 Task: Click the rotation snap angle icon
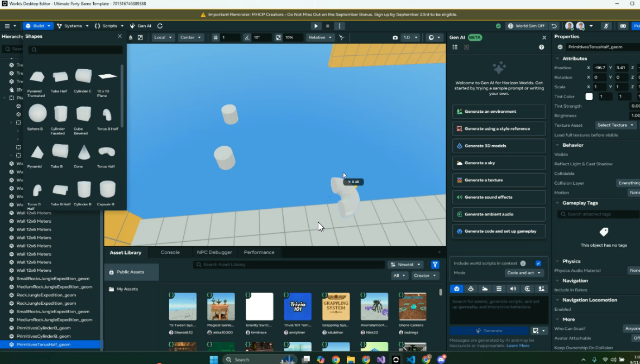(x=247, y=37)
